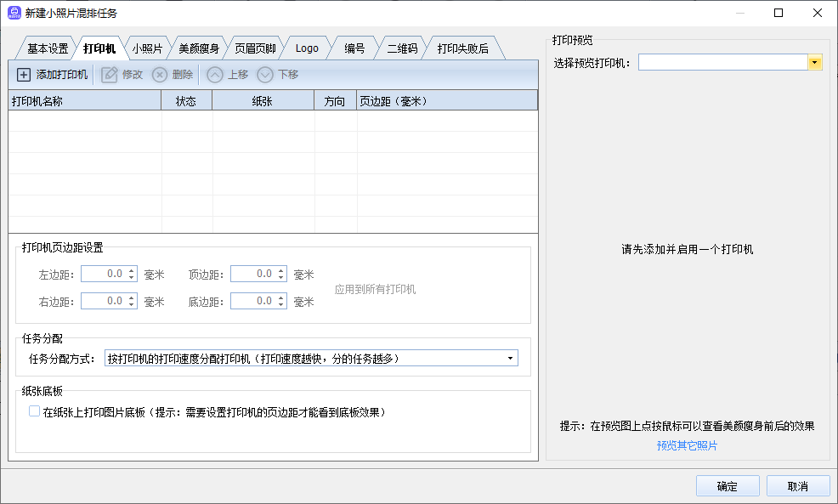Decrease the 底边距 value with down stepper

(281, 304)
